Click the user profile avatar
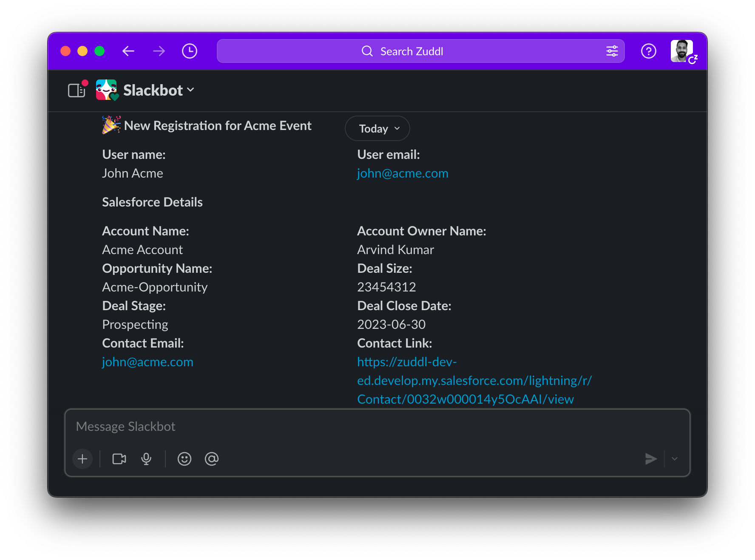 [682, 51]
